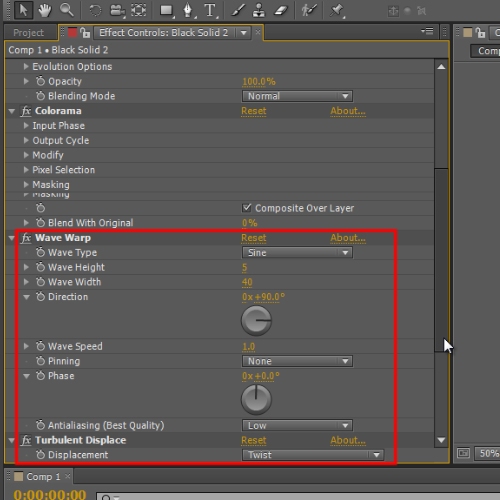Reset the Turbulent Displace effect

pyautogui.click(x=254, y=440)
